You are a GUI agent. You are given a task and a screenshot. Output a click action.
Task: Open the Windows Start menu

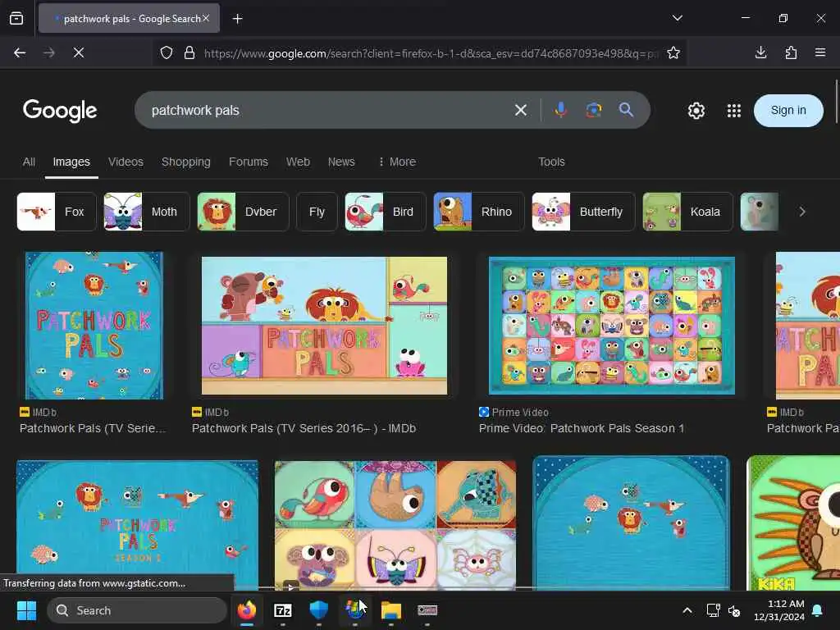click(x=26, y=610)
